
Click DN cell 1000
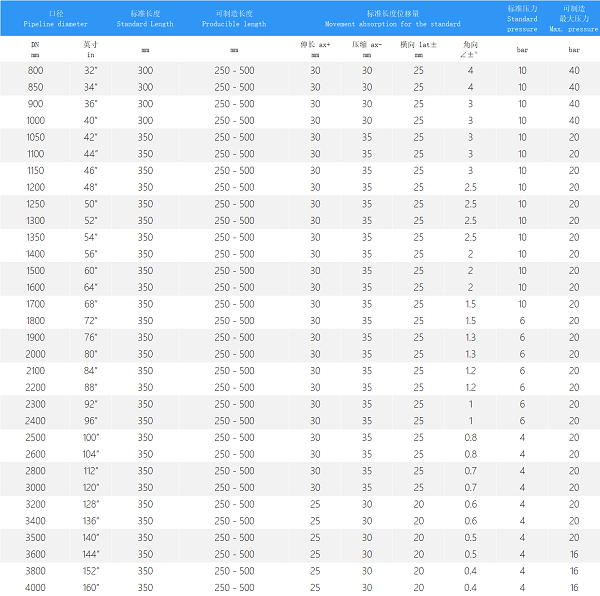pyautogui.click(x=35, y=121)
